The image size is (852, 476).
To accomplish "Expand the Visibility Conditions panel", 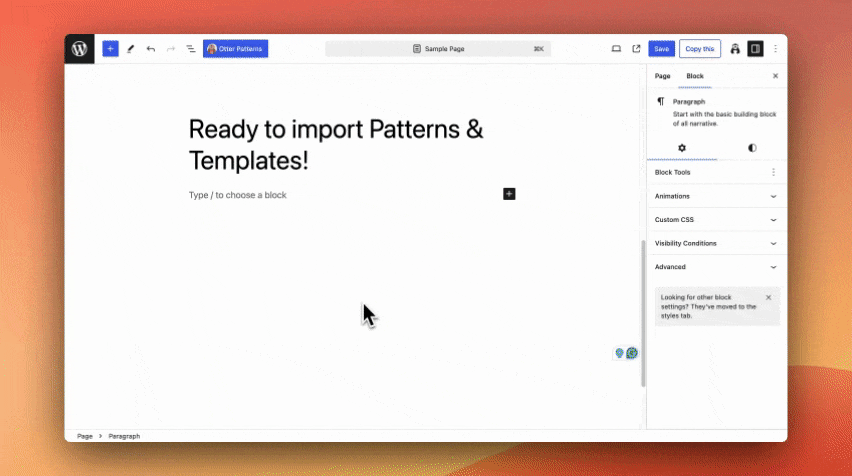I will [717, 243].
